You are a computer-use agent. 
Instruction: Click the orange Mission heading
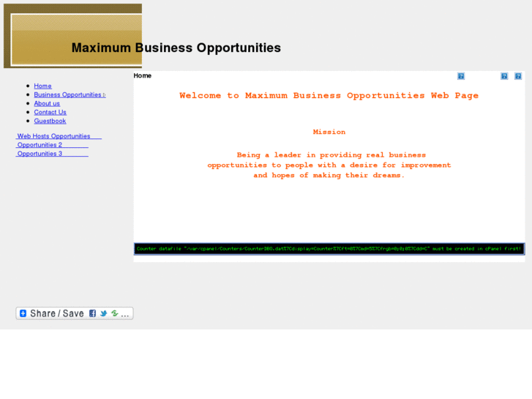329,132
